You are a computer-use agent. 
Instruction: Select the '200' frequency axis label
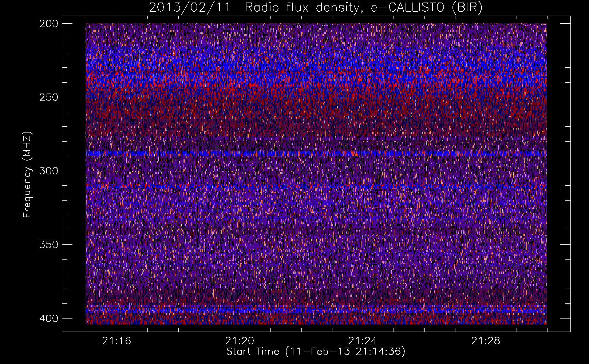48,24
